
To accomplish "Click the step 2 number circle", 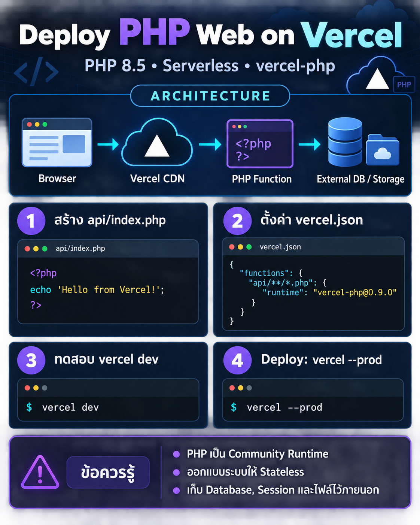I will (237, 221).
